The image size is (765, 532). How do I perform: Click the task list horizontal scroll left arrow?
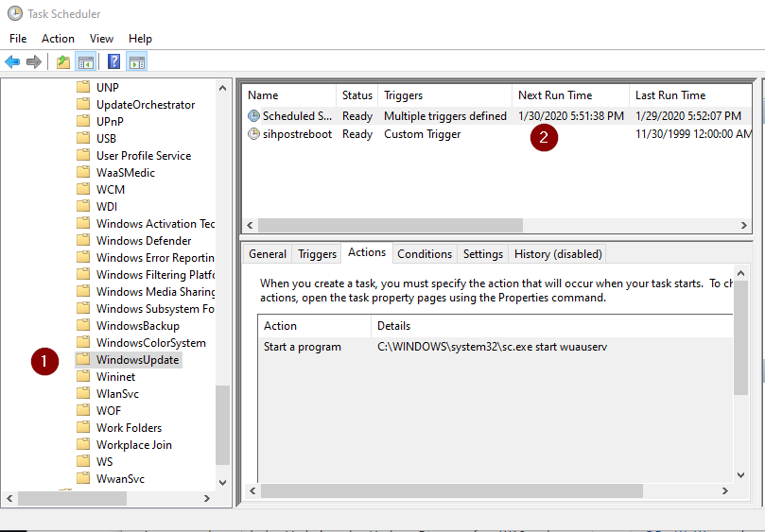[250, 225]
